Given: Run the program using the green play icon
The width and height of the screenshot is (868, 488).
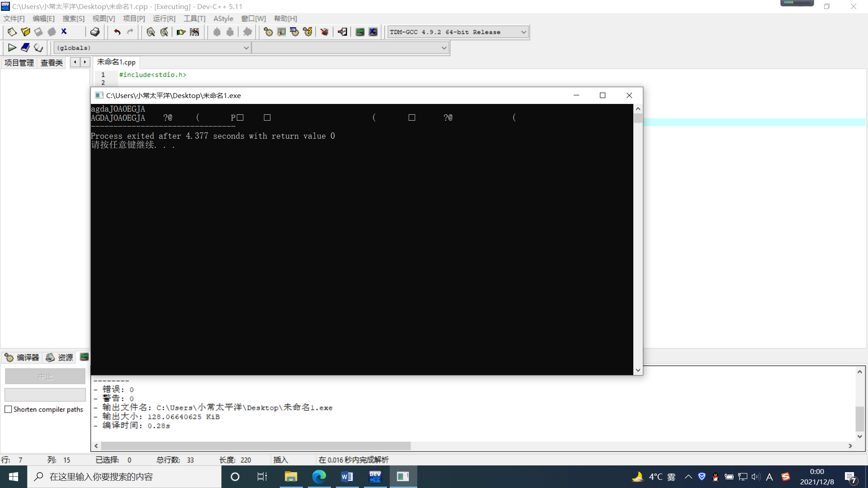Looking at the screenshot, I should tap(12, 47).
